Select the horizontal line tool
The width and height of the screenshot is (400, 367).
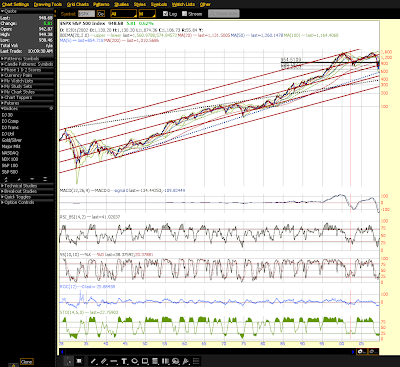coord(114,361)
